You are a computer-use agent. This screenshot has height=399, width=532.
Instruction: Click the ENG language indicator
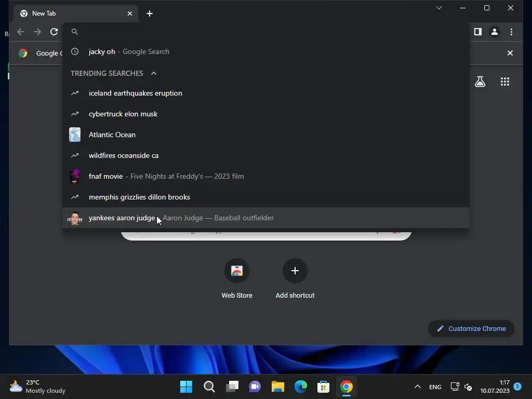point(435,387)
